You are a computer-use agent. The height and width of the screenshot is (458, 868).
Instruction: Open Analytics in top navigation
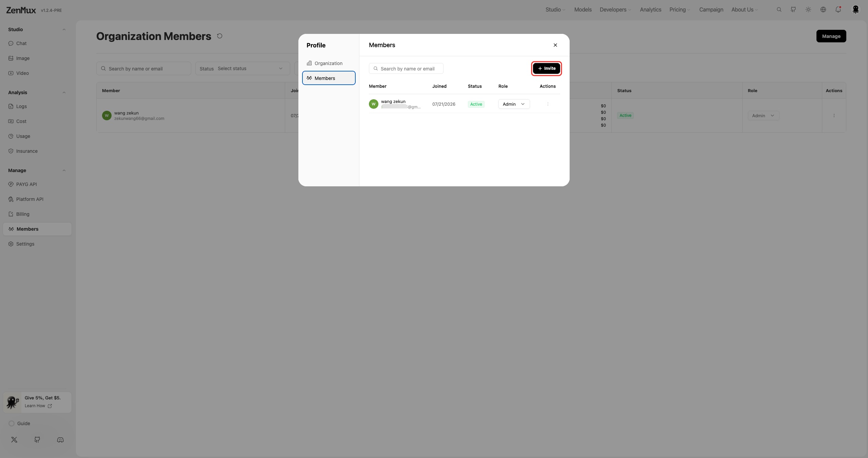[651, 9]
